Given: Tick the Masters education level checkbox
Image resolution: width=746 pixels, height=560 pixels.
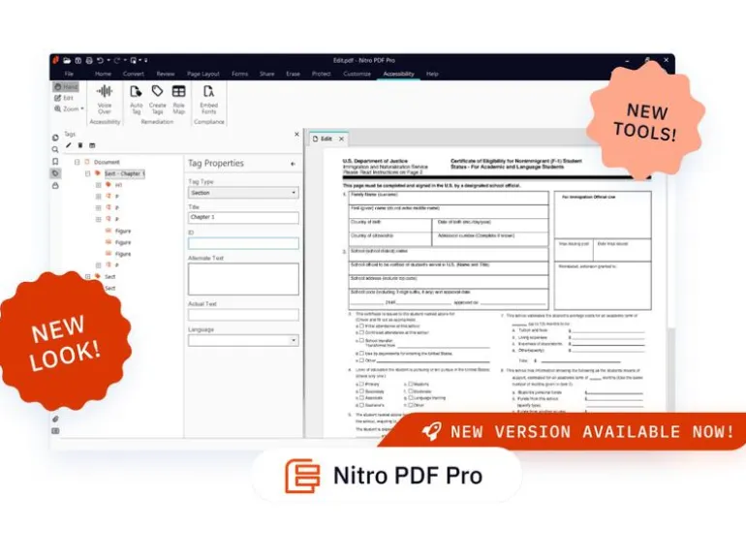Looking at the screenshot, I should [410, 384].
